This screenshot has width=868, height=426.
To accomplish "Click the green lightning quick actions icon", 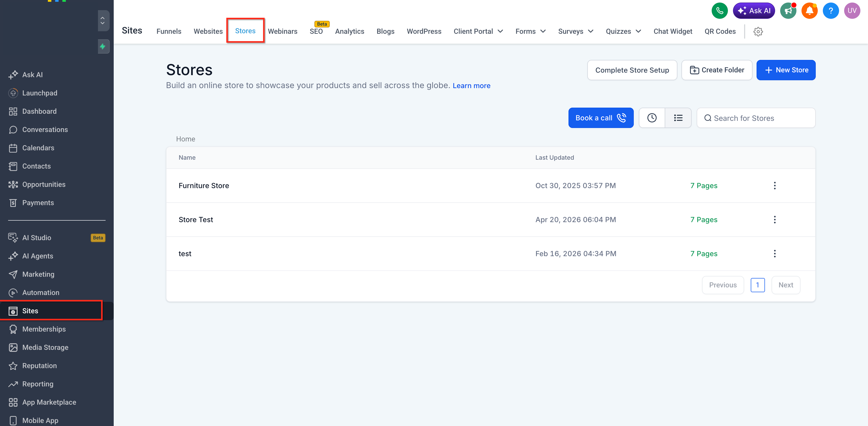I will [x=103, y=46].
